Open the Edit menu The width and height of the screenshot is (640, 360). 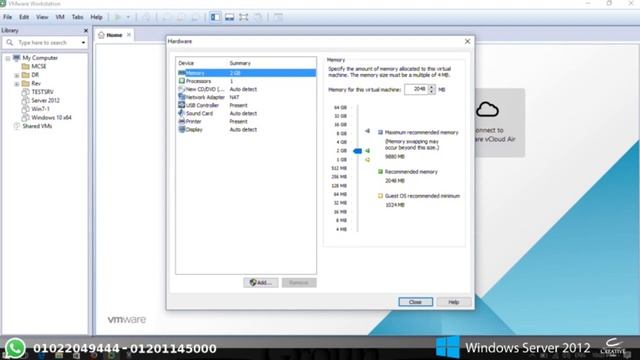(x=24, y=17)
